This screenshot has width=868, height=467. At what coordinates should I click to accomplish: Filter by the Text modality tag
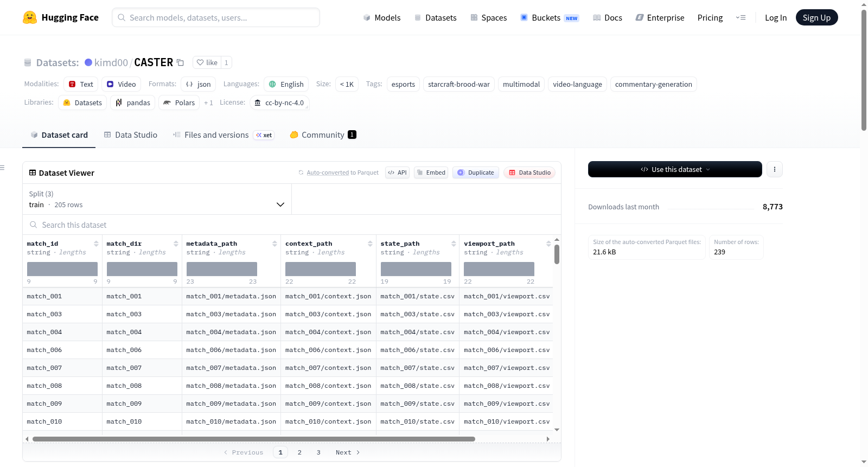coord(81,84)
